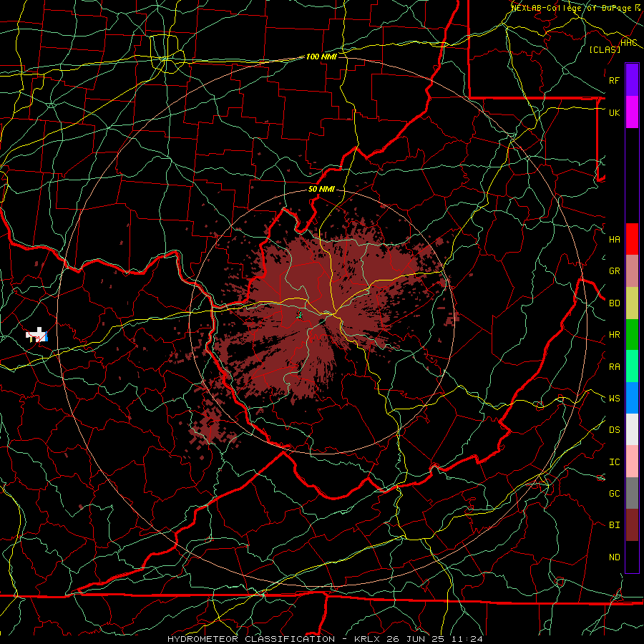644x644 pixels.
Task: Click the purple RF legend color swatch
Action: coord(632,80)
